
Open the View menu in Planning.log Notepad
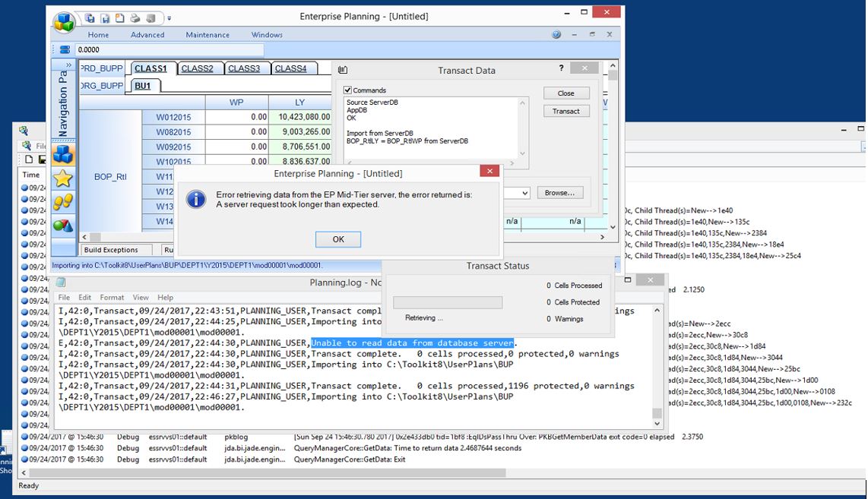[x=141, y=297]
